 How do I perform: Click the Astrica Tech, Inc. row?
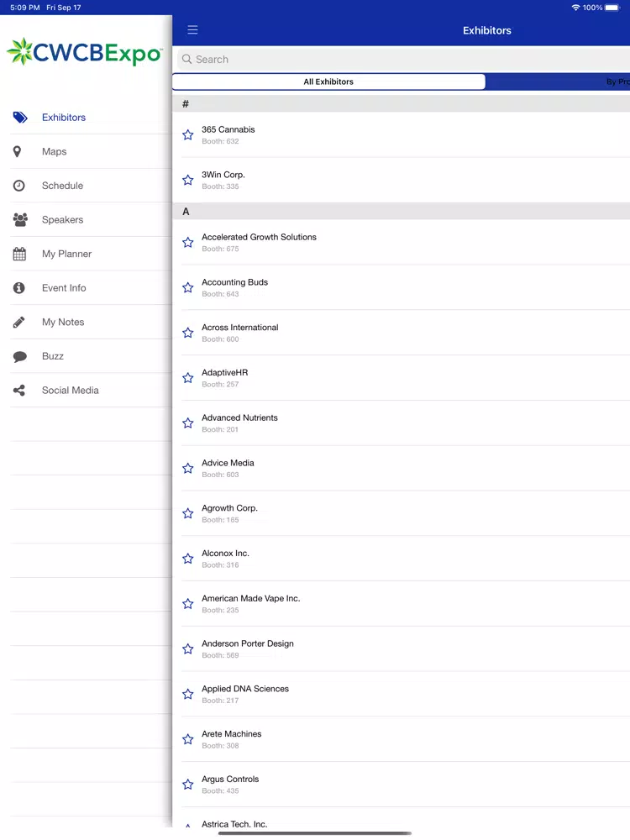pyautogui.click(x=402, y=818)
